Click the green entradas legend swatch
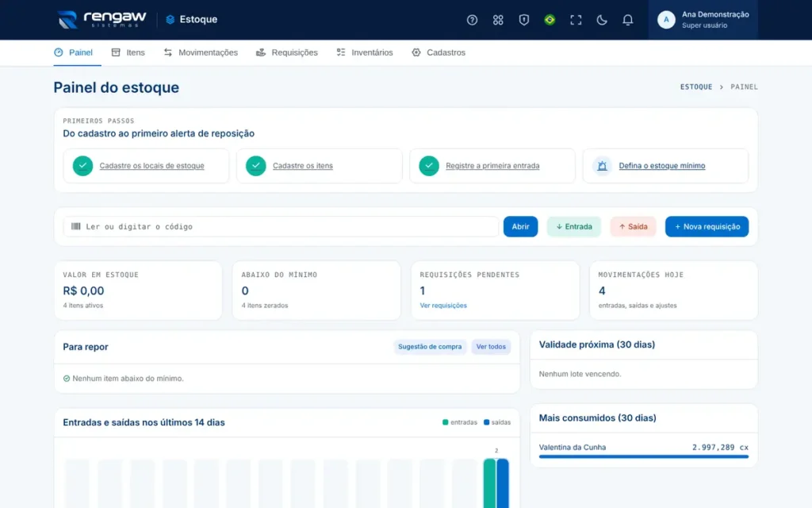Viewport: 812px width, 508px height. [446, 422]
